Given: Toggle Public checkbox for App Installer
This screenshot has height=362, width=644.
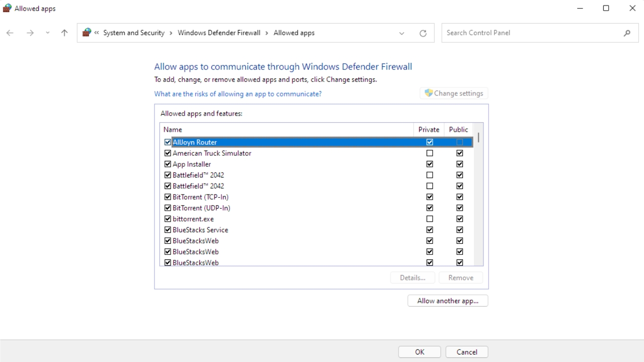Looking at the screenshot, I should pyautogui.click(x=459, y=164).
